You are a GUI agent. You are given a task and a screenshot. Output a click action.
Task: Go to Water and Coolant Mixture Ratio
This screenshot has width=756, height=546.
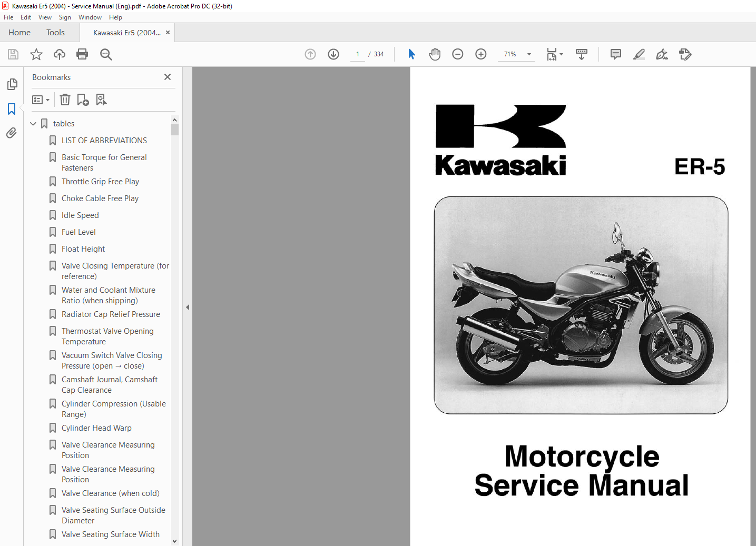[109, 295]
